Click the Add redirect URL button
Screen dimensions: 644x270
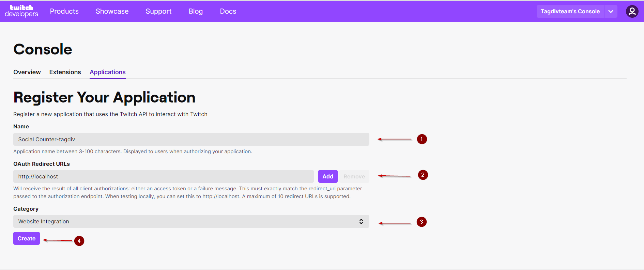(x=328, y=176)
